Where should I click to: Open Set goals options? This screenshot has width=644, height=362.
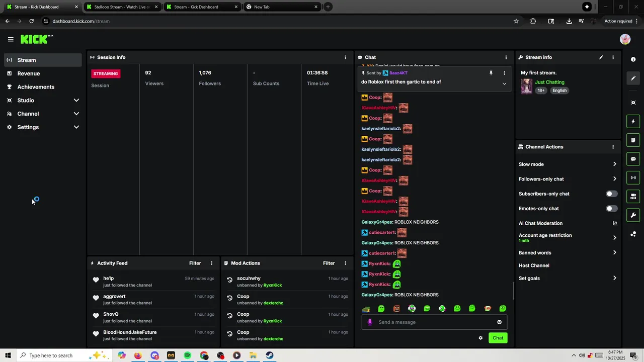(x=568, y=278)
